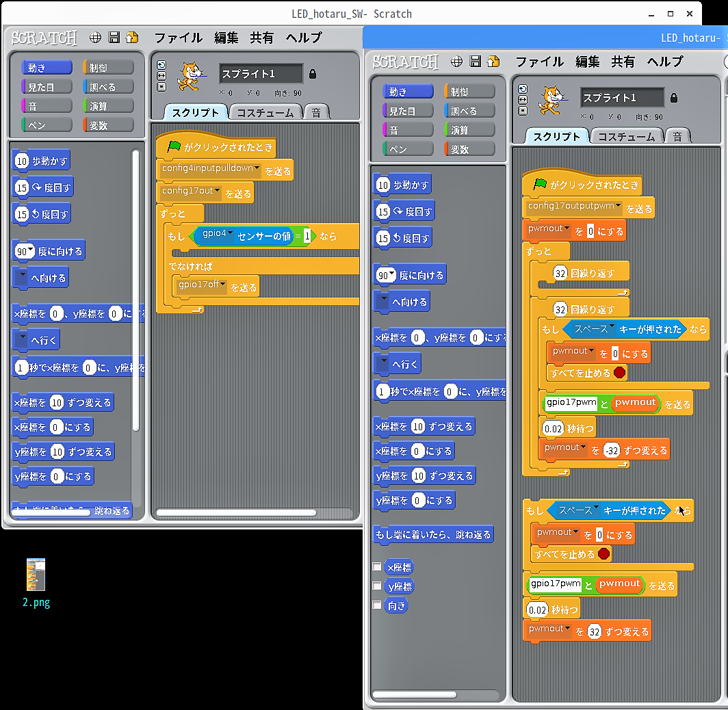
Task: Tick the 向き reporter checkbox
Action: (x=377, y=605)
